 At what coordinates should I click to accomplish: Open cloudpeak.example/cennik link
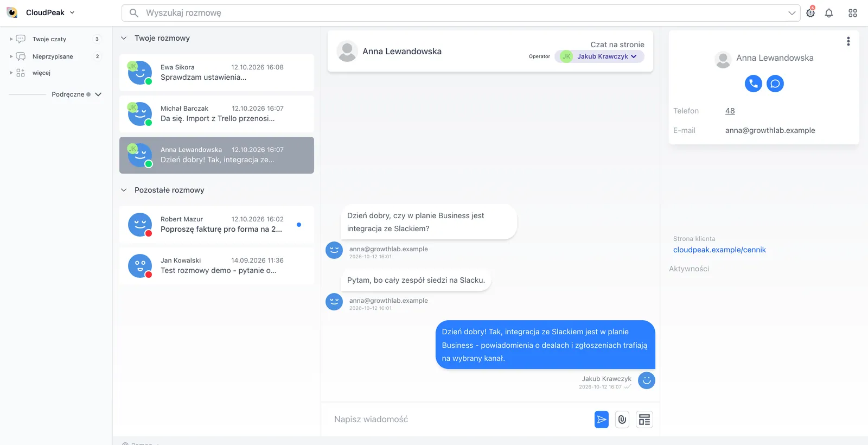pos(719,250)
